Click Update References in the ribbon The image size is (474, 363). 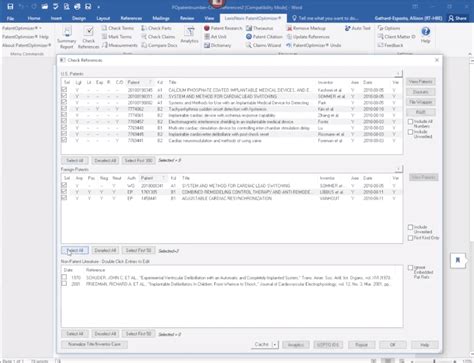click(308, 37)
